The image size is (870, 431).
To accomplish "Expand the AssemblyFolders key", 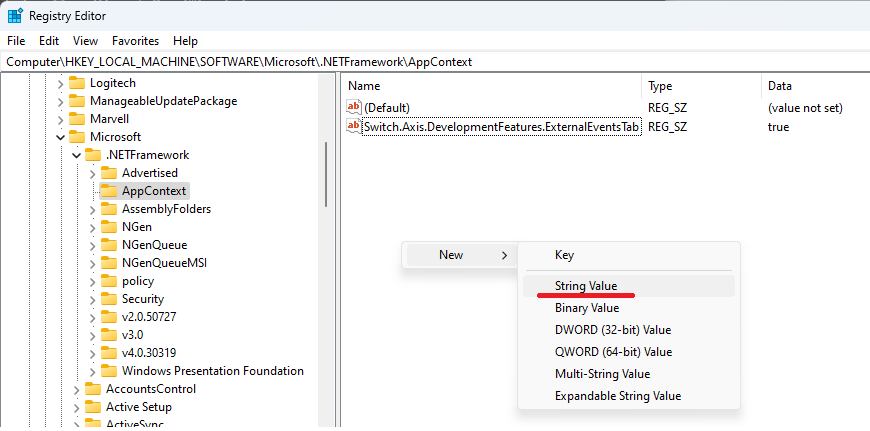I will pos(93,209).
